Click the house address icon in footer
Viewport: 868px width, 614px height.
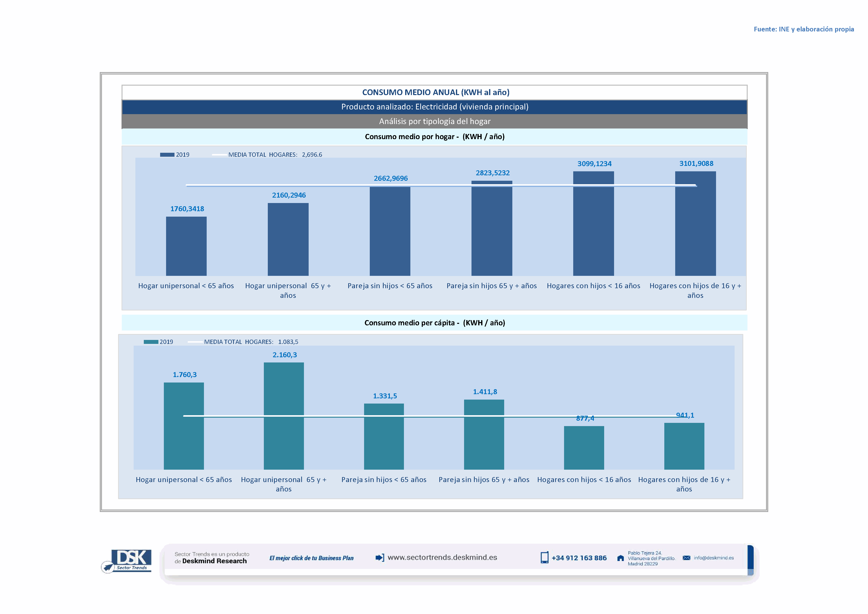[620, 558]
